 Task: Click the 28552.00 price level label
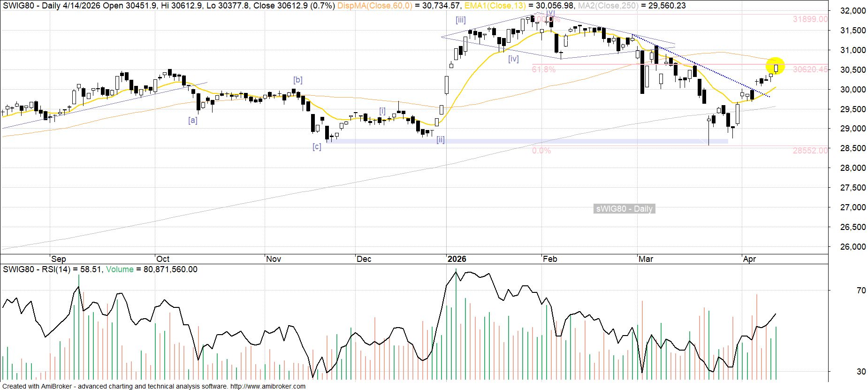coord(810,151)
